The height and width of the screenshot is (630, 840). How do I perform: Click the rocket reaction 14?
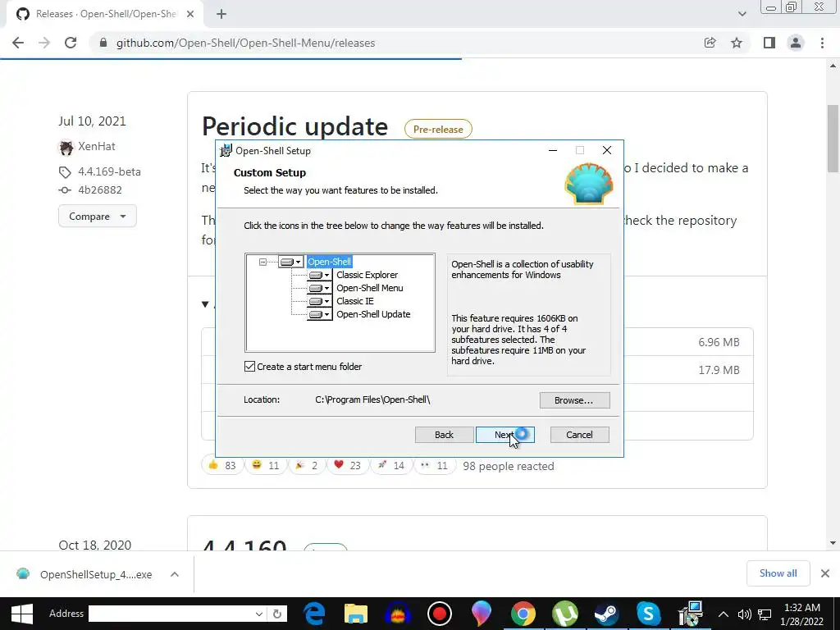click(390, 466)
